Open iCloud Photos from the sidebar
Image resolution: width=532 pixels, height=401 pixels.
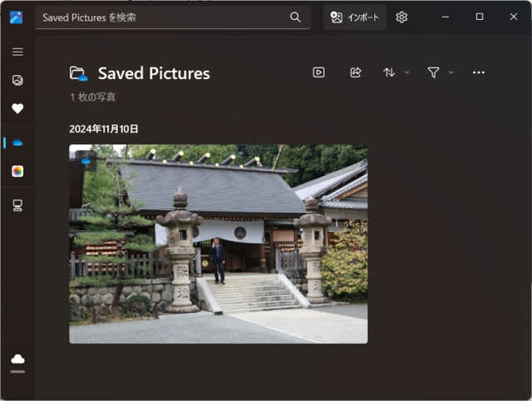[x=17, y=171]
